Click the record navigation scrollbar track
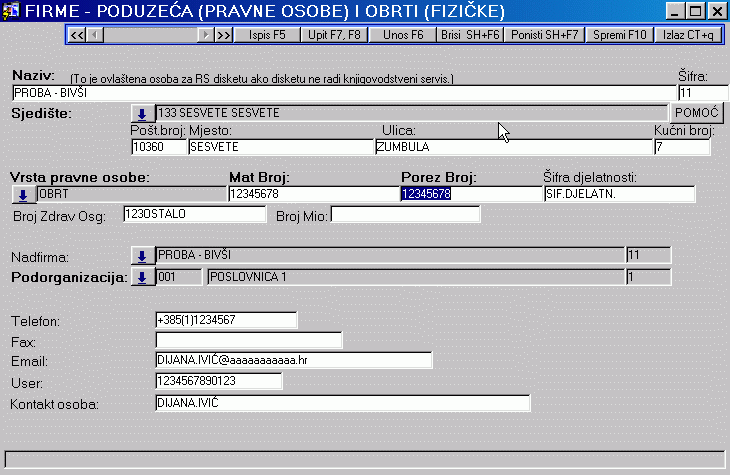Image resolution: width=730 pixels, height=475 pixels. coord(150,35)
